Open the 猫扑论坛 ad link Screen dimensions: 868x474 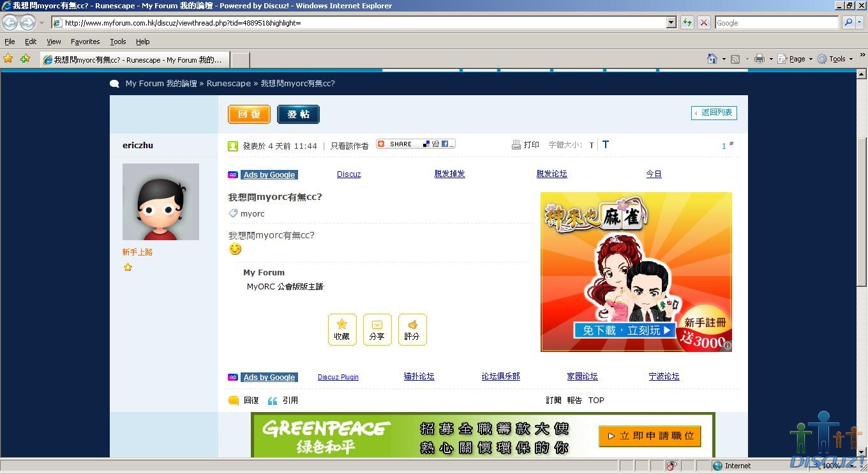pos(419,376)
